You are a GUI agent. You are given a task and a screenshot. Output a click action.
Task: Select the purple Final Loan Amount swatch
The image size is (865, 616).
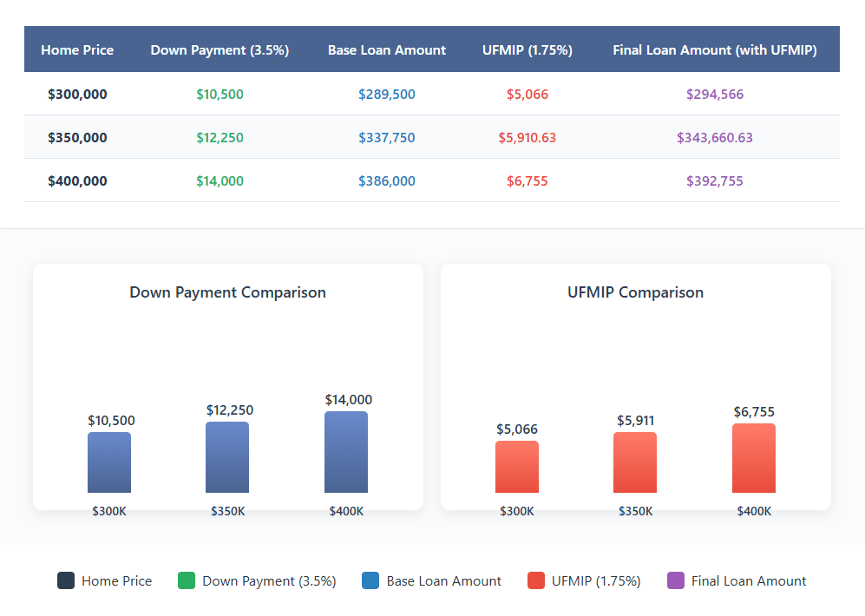(x=676, y=580)
